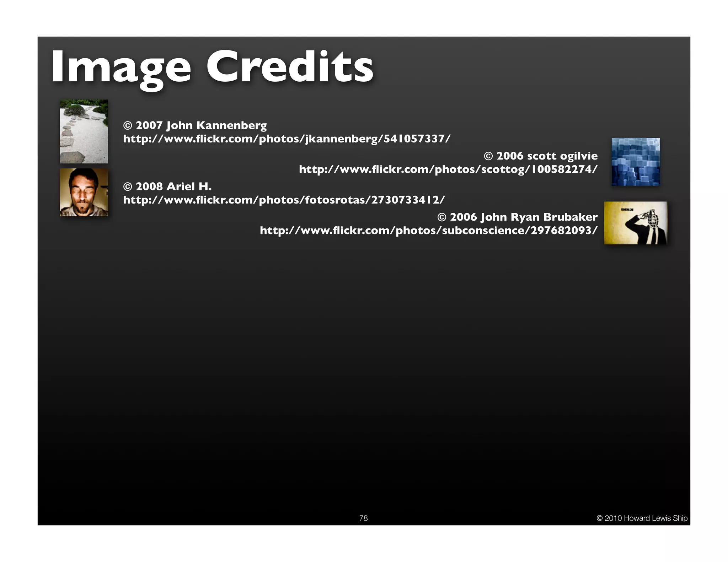Click the photo ID 100582274 in second URL
Image resolution: width=728 pixels, height=562 pixels.
pyautogui.click(x=561, y=169)
